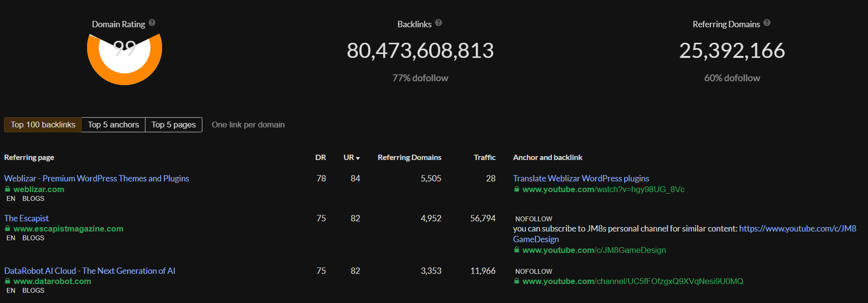Viewport: 868px width, 303px height.
Task: Click the 60% dofollow referring domains label
Action: pos(732,78)
